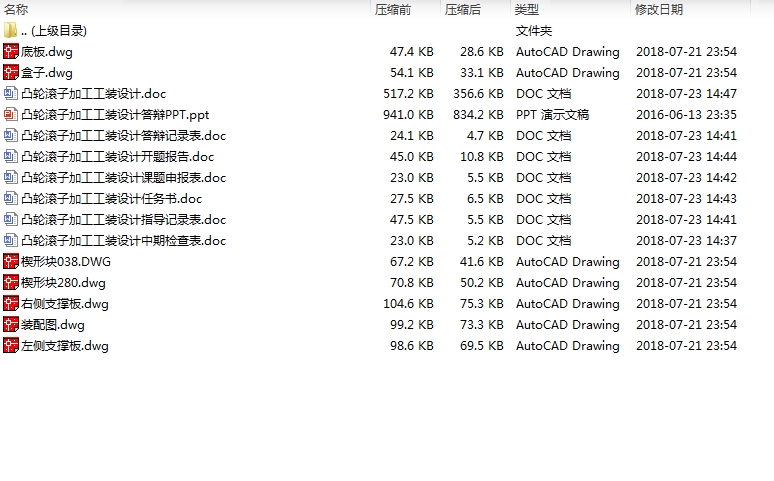Image resolution: width=774 pixels, height=481 pixels.
Task: Click the 27.5 KB original size cell
Action: 412,199
